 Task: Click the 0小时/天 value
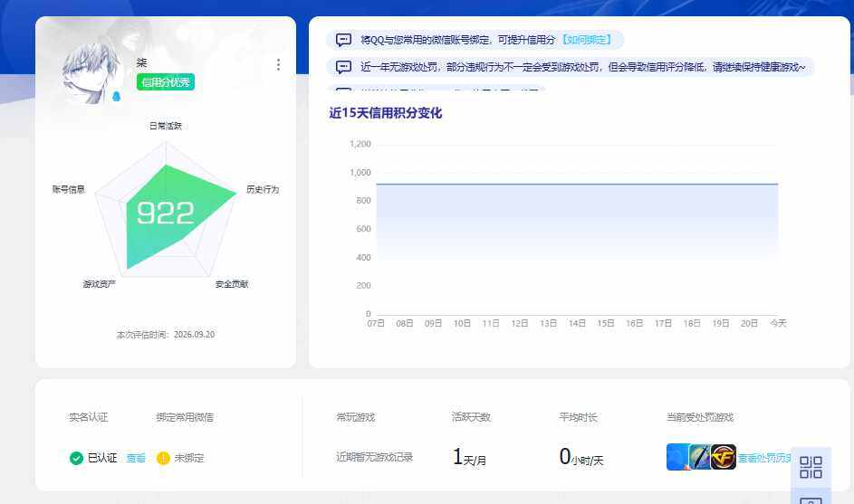pyautogui.click(x=581, y=457)
